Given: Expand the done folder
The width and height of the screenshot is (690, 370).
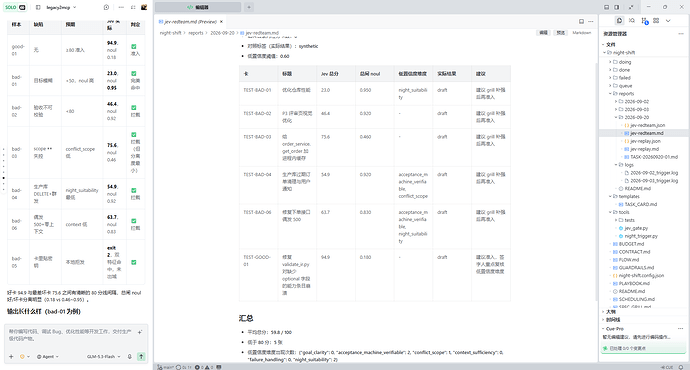Looking at the screenshot, I should click(x=642, y=70).
